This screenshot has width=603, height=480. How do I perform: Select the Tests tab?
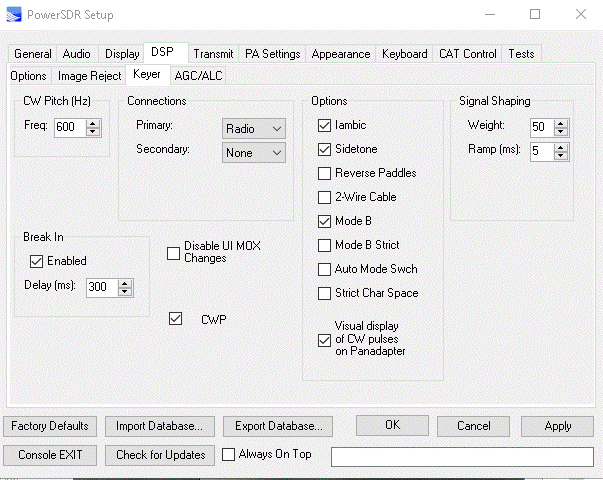pyautogui.click(x=521, y=54)
